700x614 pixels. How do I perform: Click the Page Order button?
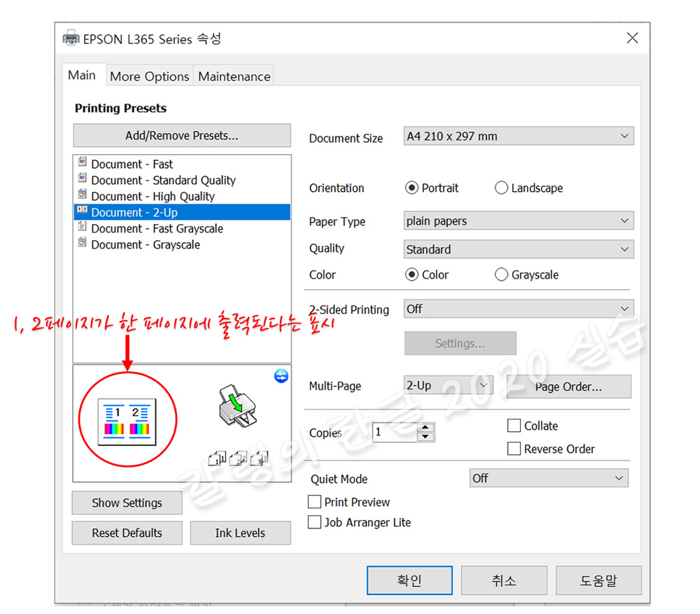[568, 386]
